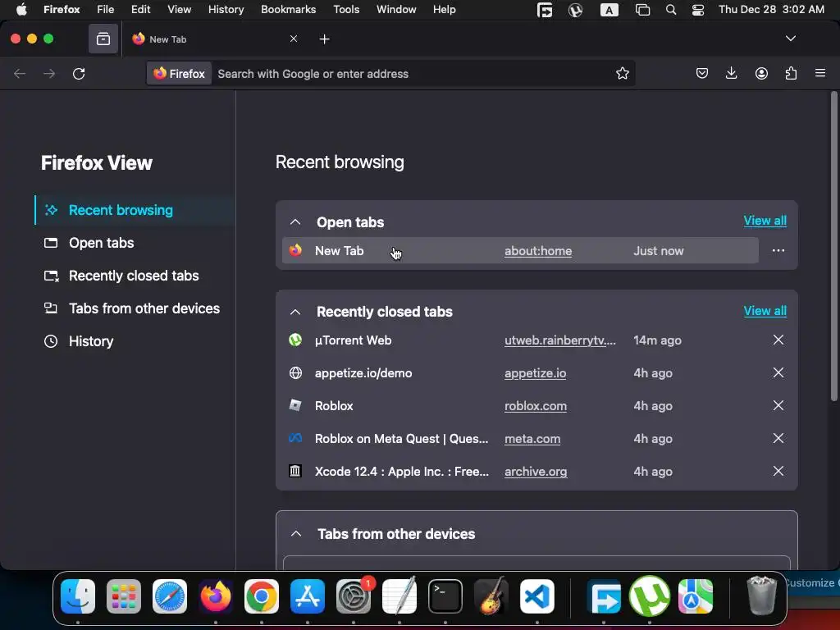This screenshot has width=840, height=630.
Task: View all open tabs link
Action: click(x=765, y=221)
